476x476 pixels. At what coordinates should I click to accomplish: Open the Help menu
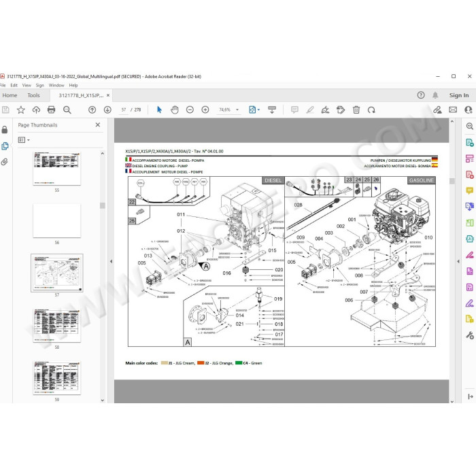click(x=73, y=85)
